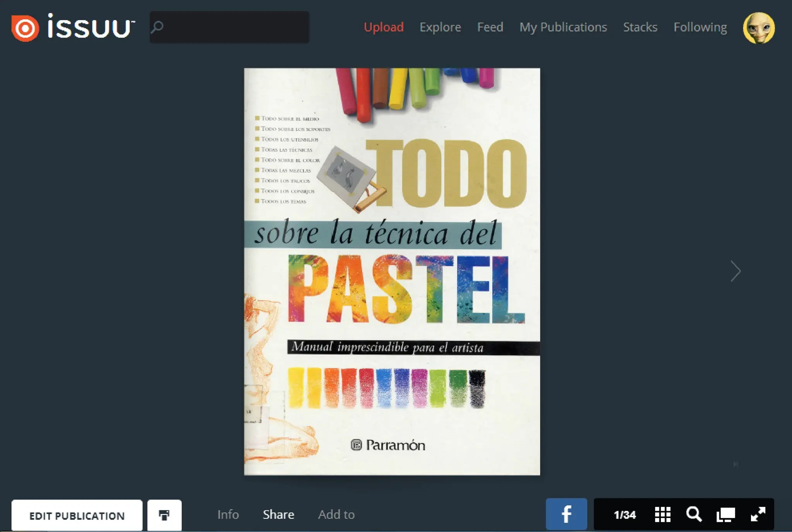This screenshot has width=792, height=532.
Task: Open the user profile avatar menu
Action: (759, 28)
